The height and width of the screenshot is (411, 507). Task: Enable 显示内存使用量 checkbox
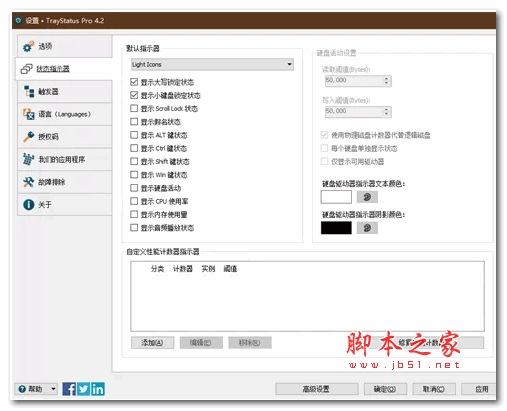point(134,214)
